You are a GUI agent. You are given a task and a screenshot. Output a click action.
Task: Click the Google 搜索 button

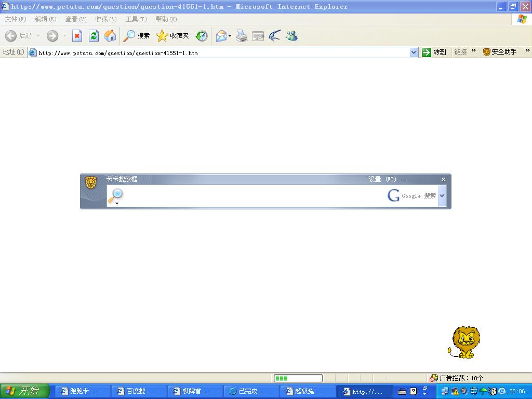pos(412,195)
